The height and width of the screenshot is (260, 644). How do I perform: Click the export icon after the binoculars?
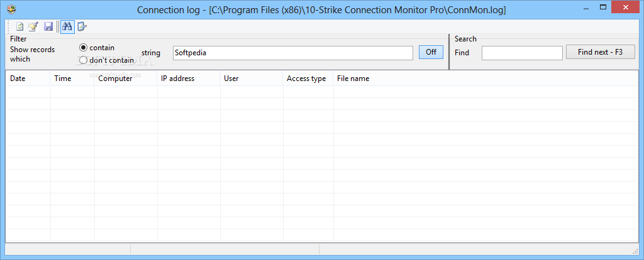point(82,26)
